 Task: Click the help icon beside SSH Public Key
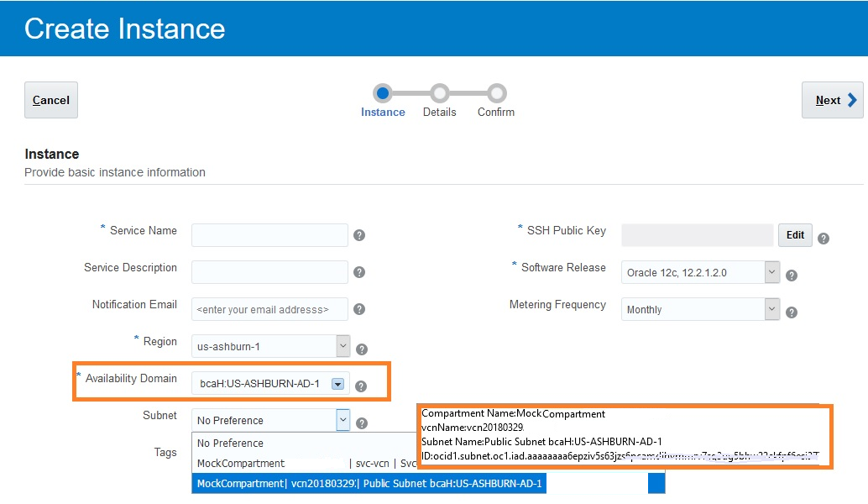click(x=824, y=239)
